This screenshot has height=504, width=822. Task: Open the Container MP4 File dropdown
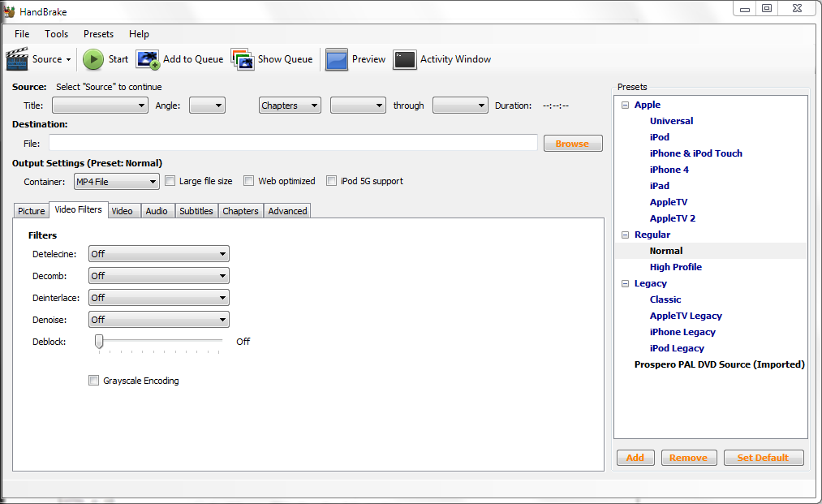click(x=116, y=182)
